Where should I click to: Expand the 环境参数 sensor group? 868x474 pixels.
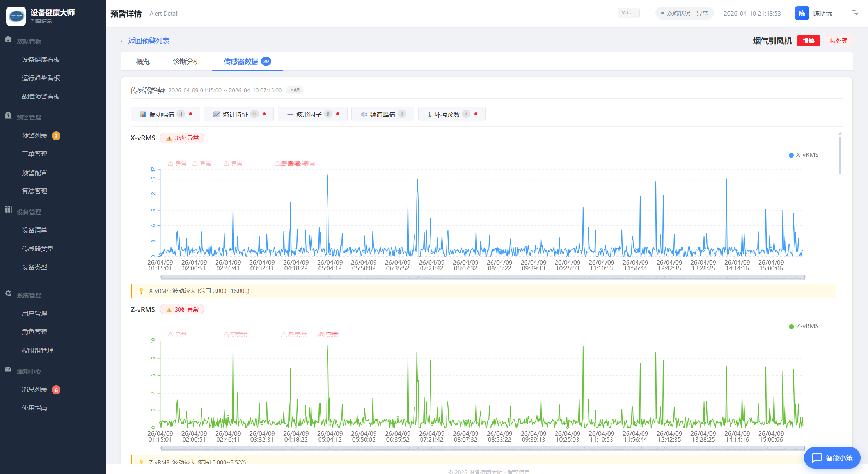pos(451,114)
